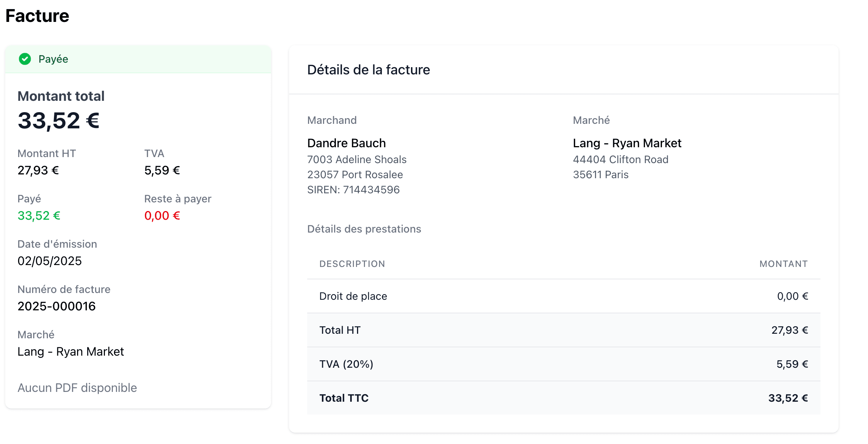Viewport: 868px width, 444px height.
Task: Click Lang - Ryan Market in left panel
Action: click(71, 351)
